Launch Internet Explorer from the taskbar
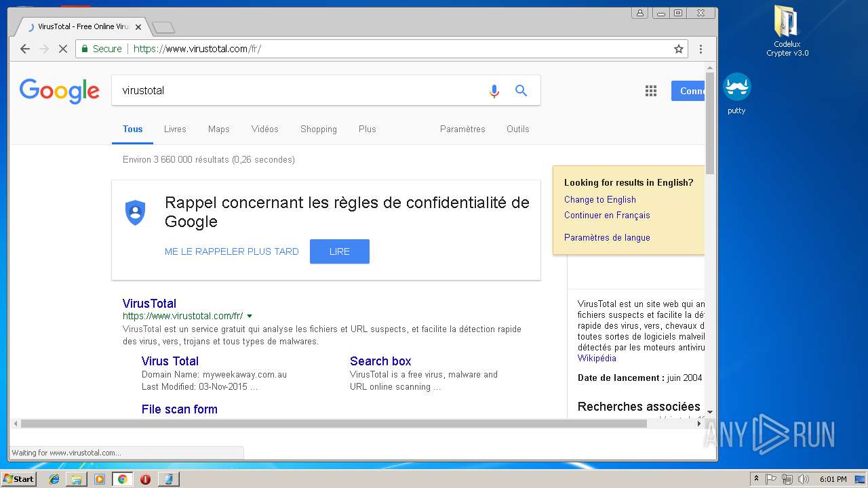The image size is (868, 488). pyautogui.click(x=54, y=479)
